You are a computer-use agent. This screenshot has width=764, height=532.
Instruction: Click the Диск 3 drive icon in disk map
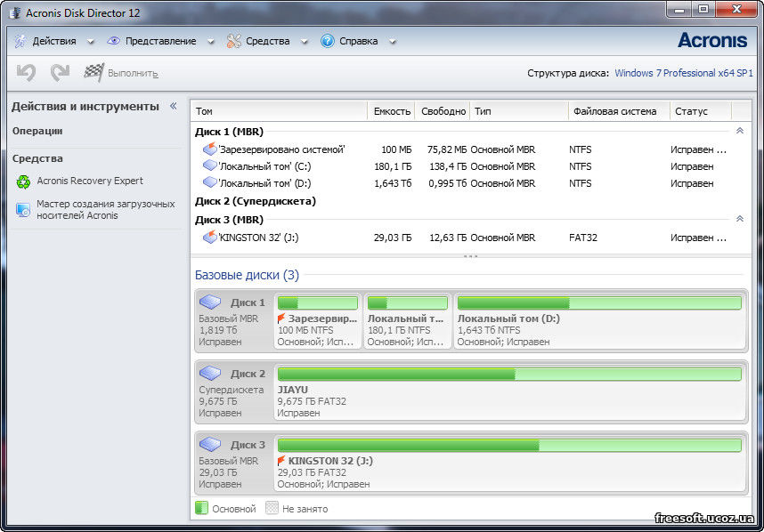point(210,444)
